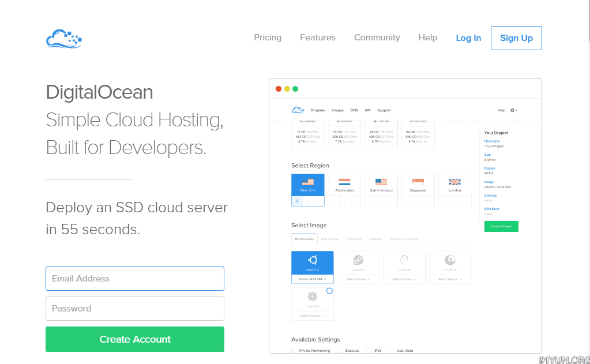Click the small cloud logo inside the dashboard preview

coord(298,110)
